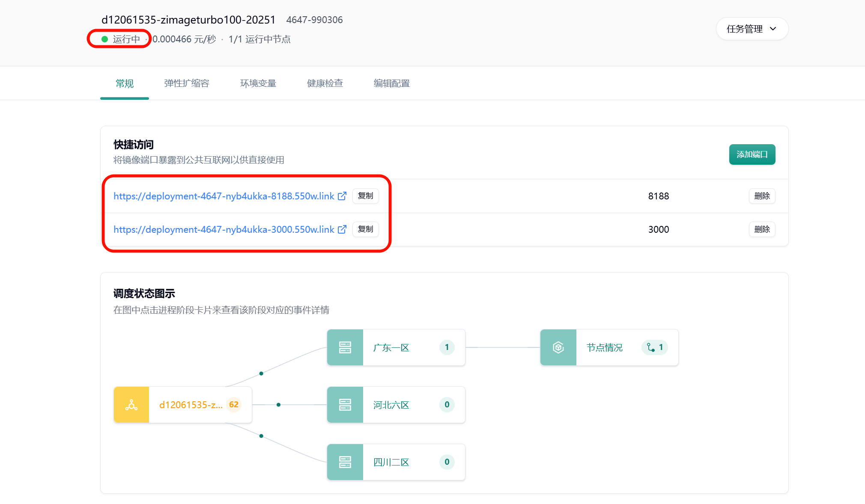Click the 节点情况 cube icon

pos(558,347)
